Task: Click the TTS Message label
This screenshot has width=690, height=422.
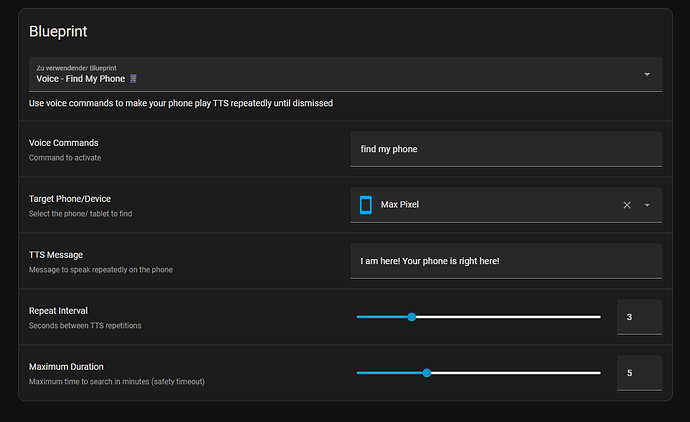Action: pos(56,254)
